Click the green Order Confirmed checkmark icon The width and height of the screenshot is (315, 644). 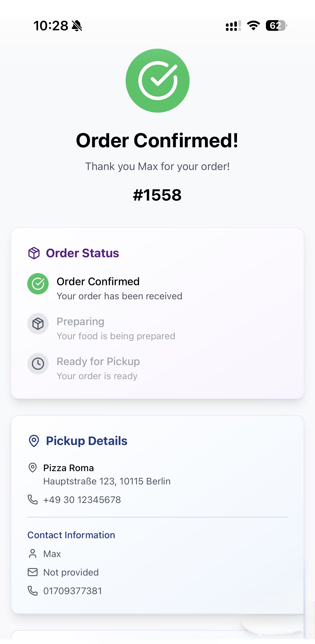click(38, 284)
